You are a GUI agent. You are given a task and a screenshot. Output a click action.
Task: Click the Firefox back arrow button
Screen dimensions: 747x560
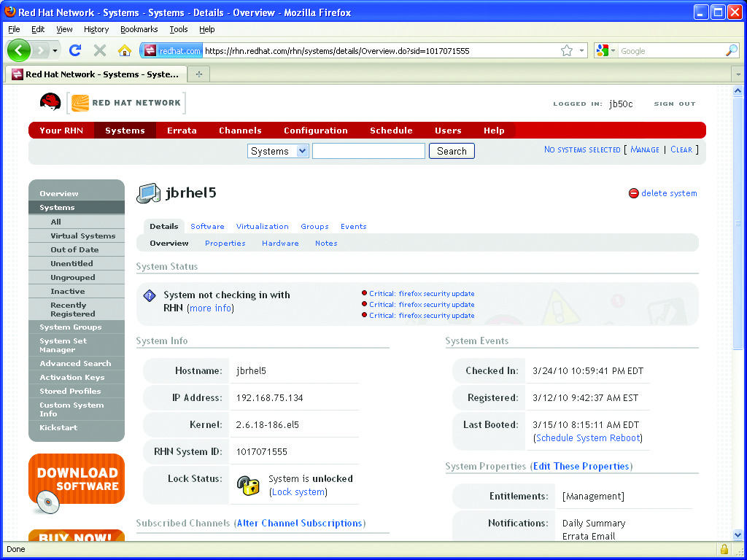click(19, 50)
